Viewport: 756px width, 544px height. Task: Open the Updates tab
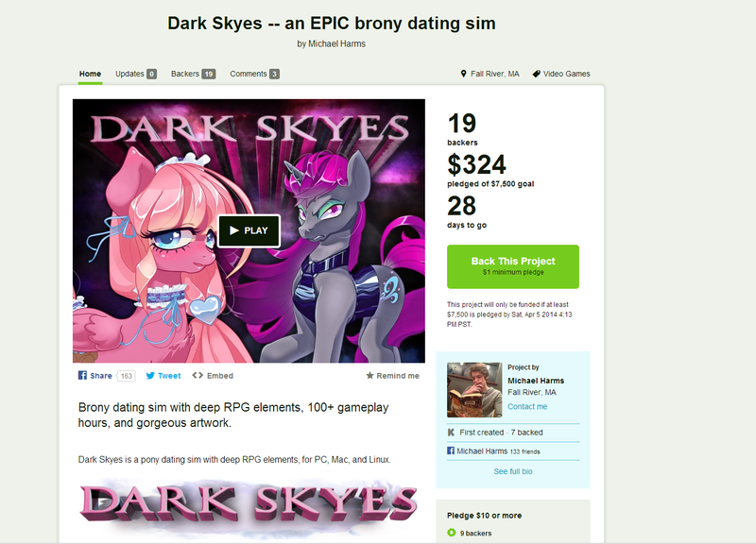pos(136,74)
